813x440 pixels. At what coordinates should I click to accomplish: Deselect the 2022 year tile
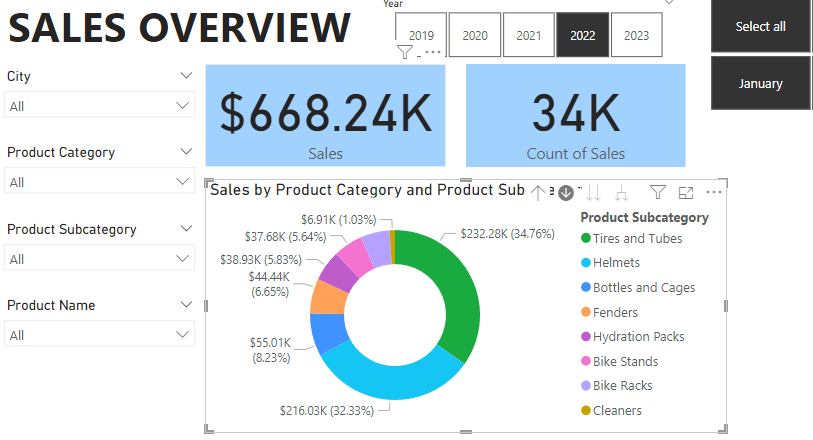click(x=582, y=35)
